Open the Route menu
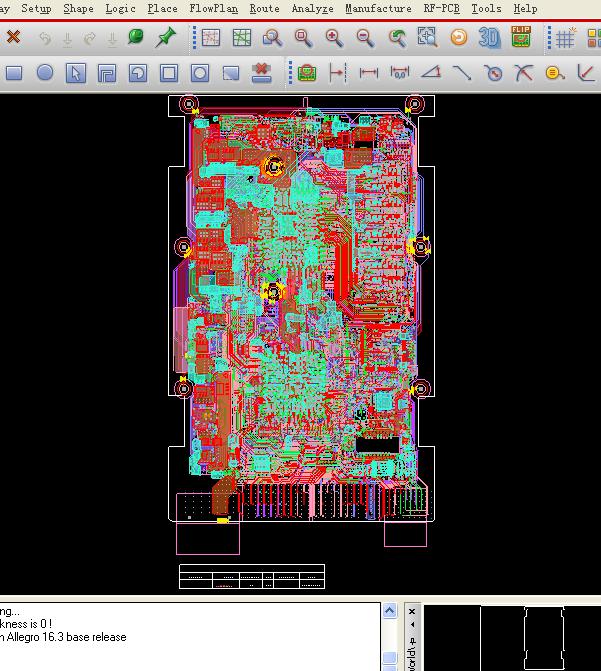The image size is (601, 671). point(264,8)
